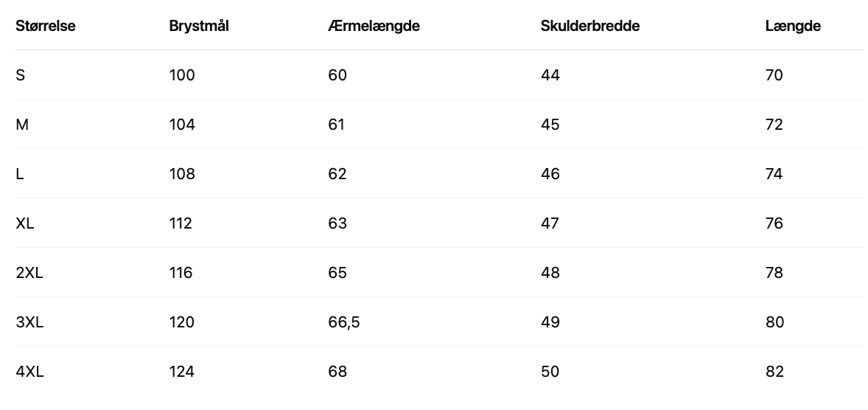The width and height of the screenshot is (868, 410).
Task: Select the length value 74 for L
Action: [x=774, y=174]
